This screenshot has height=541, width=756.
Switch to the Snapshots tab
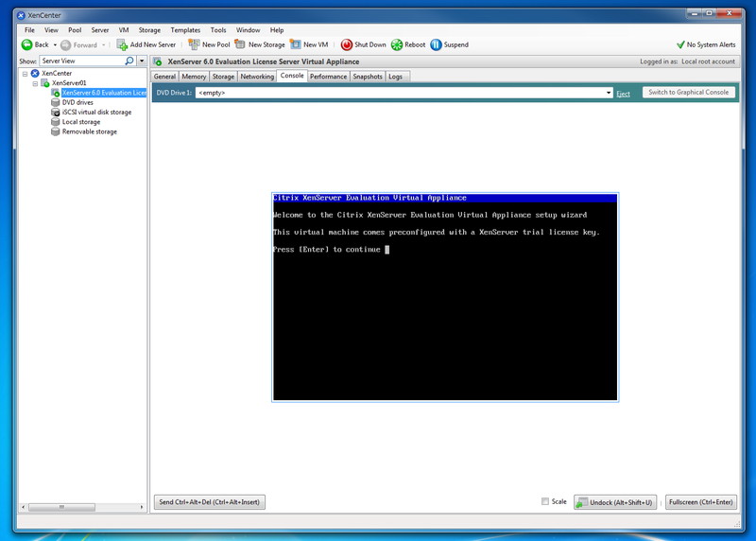pyautogui.click(x=368, y=77)
